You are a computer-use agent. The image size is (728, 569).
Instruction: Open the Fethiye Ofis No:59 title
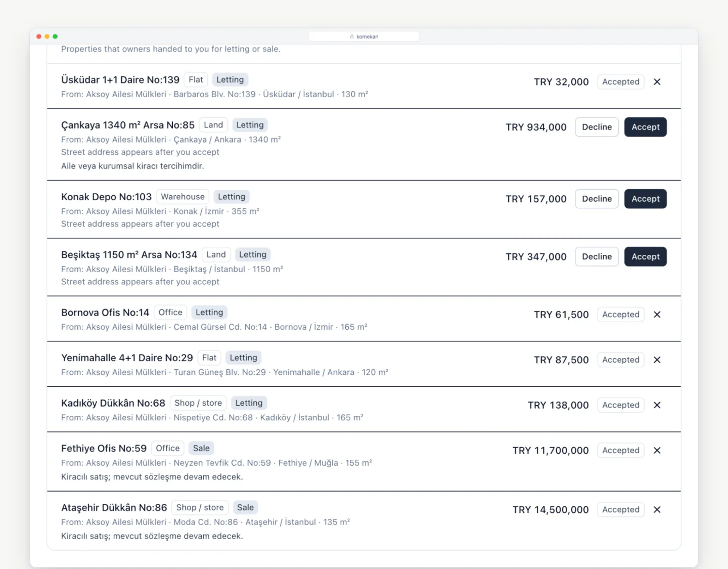click(x=104, y=448)
